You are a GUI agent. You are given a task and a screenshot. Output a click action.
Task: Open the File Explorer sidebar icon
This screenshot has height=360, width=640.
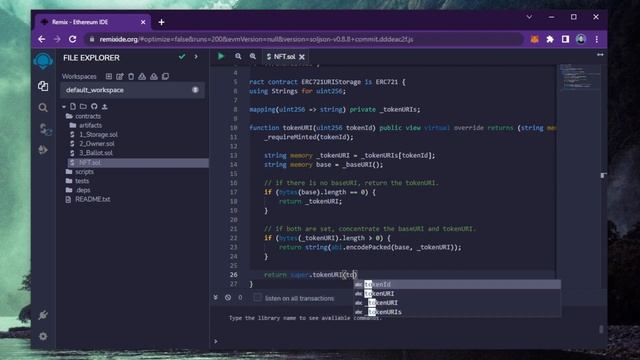43,86
